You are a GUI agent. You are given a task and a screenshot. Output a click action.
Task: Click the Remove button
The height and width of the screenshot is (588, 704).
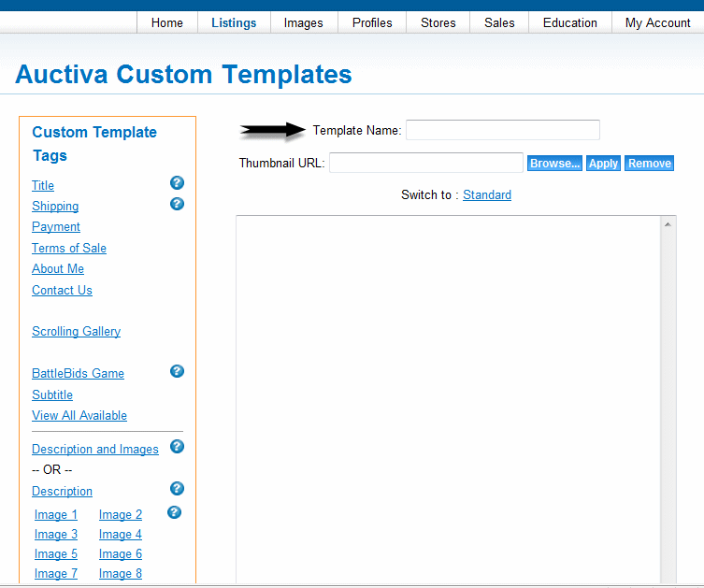[649, 164]
